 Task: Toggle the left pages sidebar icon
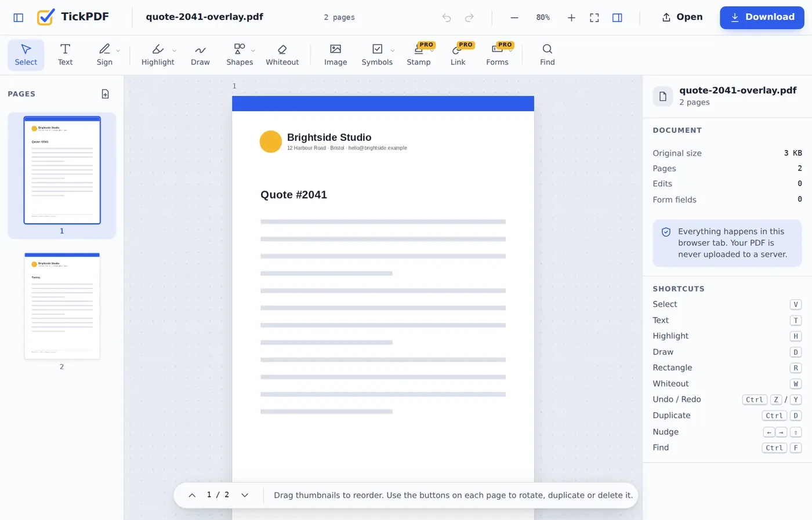point(19,17)
